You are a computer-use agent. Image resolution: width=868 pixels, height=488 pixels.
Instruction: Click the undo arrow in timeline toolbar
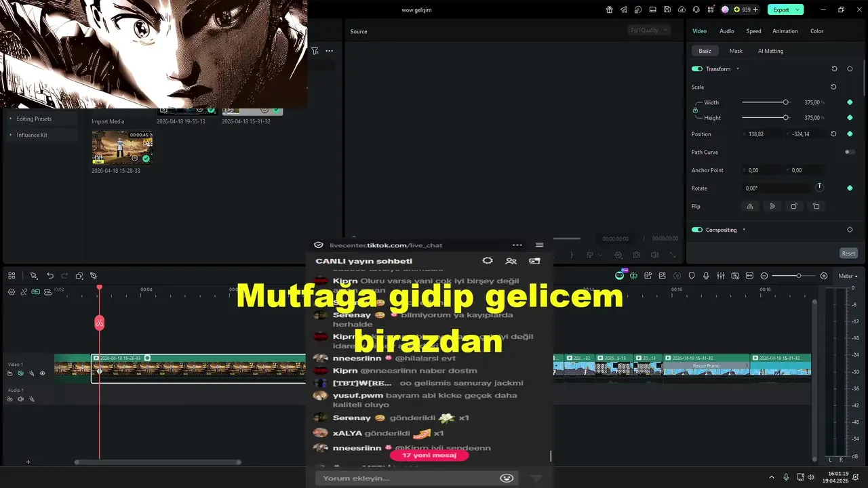click(50, 276)
